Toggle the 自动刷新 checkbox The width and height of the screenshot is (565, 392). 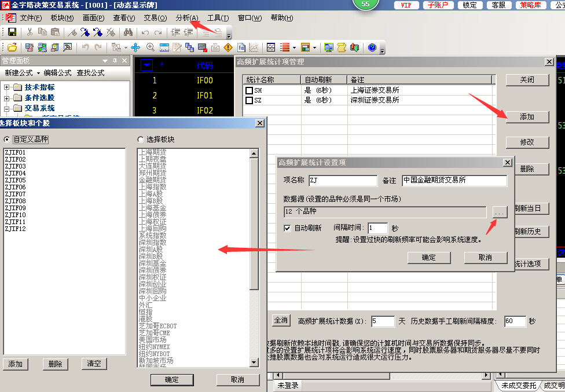[288, 228]
